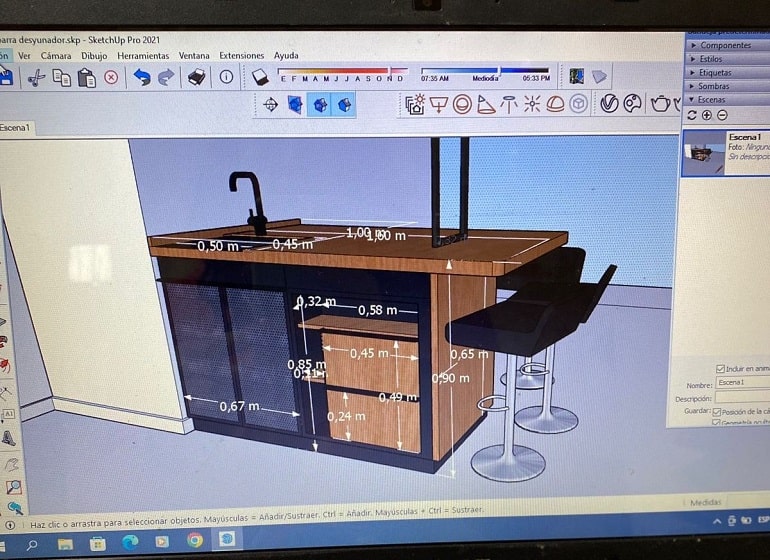Click the add scene plus icon
The image size is (770, 560).
[707, 115]
